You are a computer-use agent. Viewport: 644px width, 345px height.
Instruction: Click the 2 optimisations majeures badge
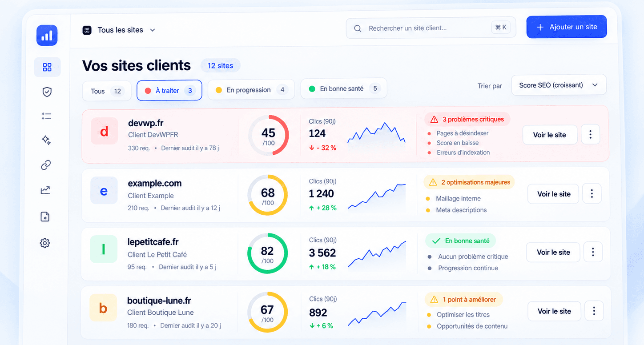point(469,182)
